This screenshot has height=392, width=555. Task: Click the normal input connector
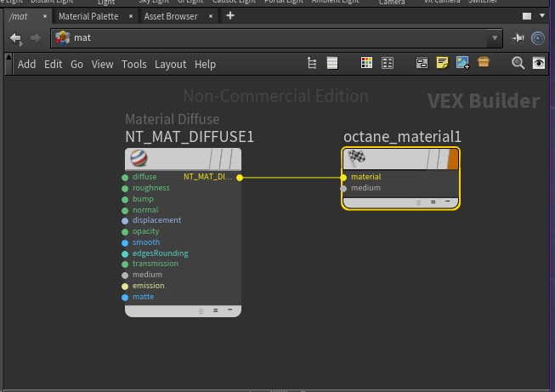pyautogui.click(x=125, y=210)
